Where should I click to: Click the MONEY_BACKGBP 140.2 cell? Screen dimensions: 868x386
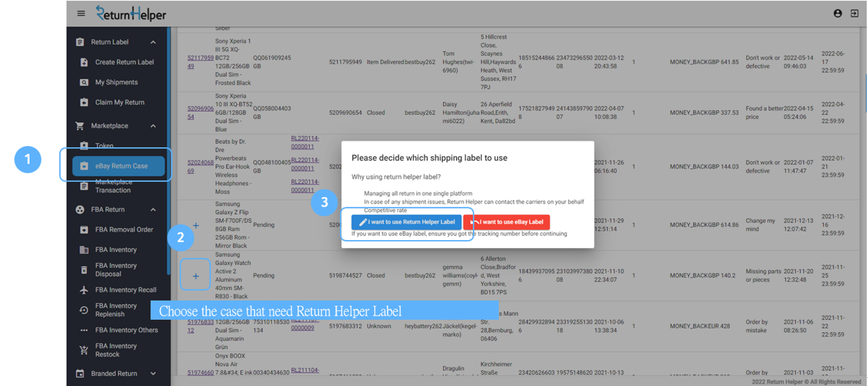click(703, 275)
